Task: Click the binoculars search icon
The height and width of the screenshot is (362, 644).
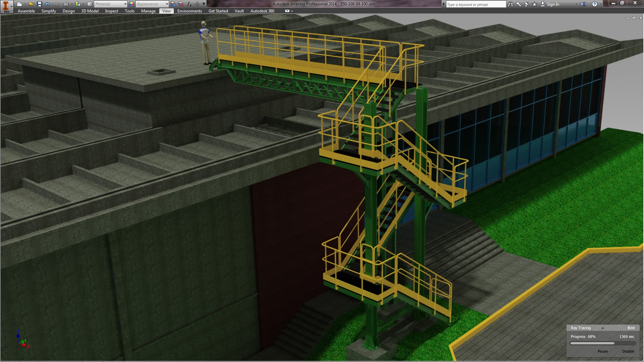Action: click(511, 4)
